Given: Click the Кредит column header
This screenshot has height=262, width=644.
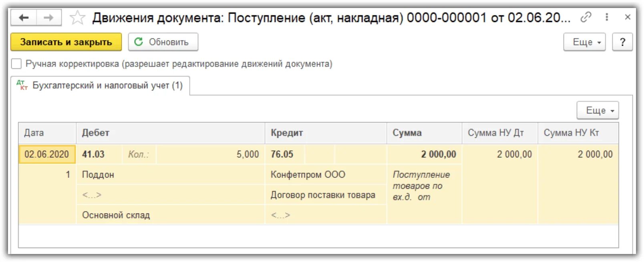Looking at the screenshot, I should tap(287, 133).
